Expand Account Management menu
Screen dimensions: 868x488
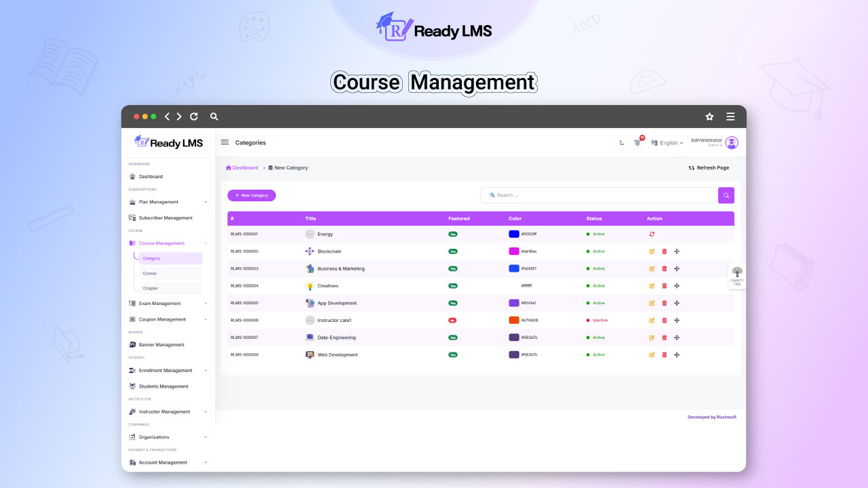click(x=168, y=463)
